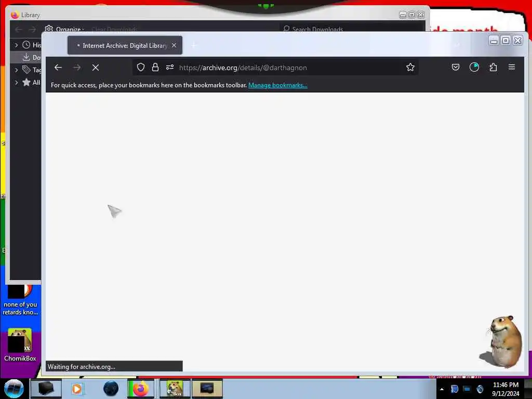The image size is (532, 399).
Task: Open the speaker volume tray icon
Action: [480, 389]
